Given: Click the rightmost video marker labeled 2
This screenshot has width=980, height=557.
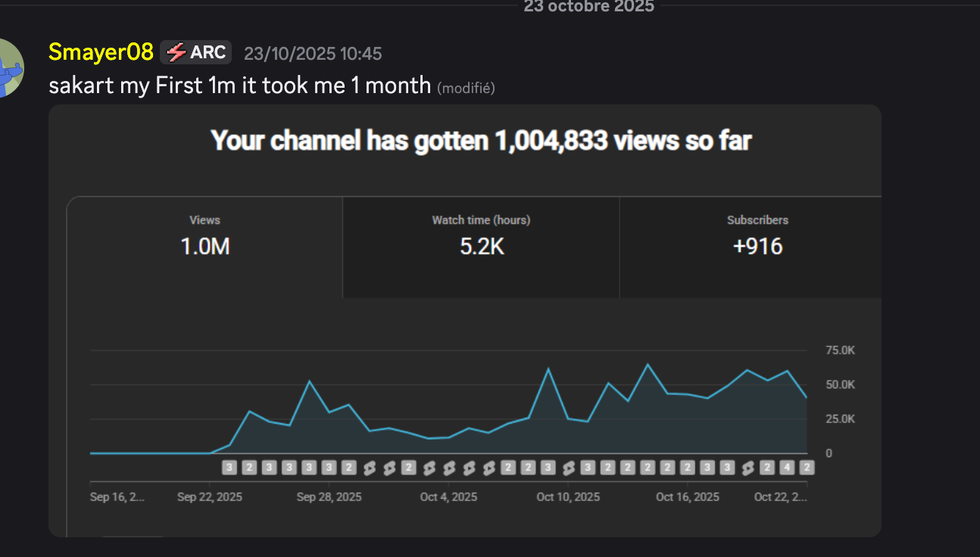Looking at the screenshot, I should (x=807, y=468).
